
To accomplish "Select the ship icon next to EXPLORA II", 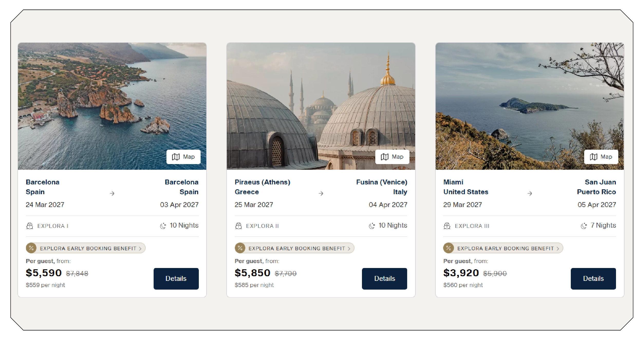I will coord(238,226).
